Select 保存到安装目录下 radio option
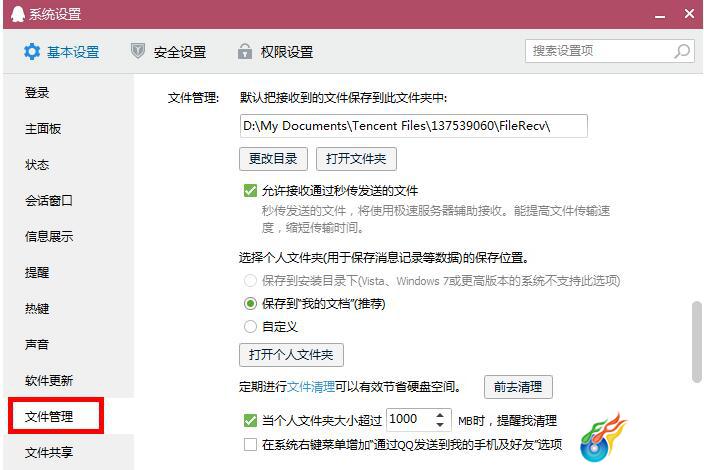 click(250, 281)
